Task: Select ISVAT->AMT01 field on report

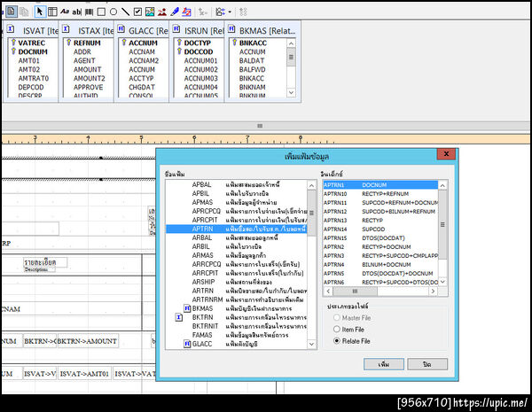Action: tap(84, 374)
